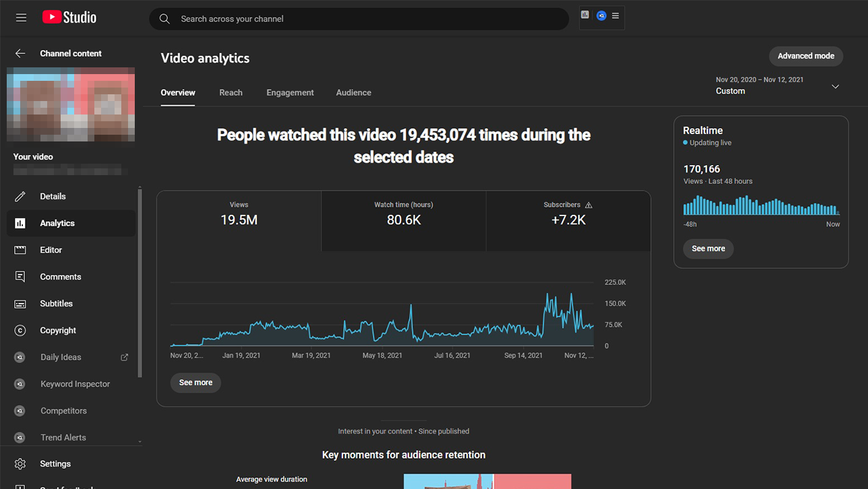Click the Channel content label
This screenshot has width=868, height=489.
click(x=71, y=53)
